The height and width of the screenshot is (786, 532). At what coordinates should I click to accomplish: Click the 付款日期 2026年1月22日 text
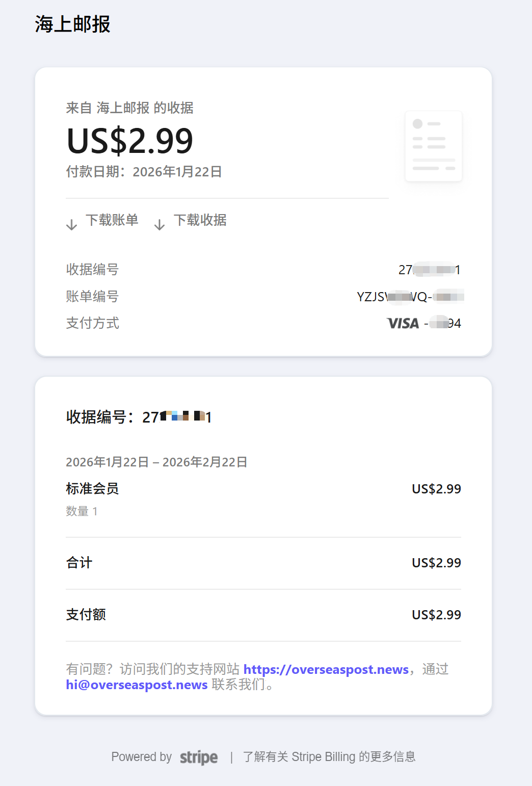click(x=144, y=172)
